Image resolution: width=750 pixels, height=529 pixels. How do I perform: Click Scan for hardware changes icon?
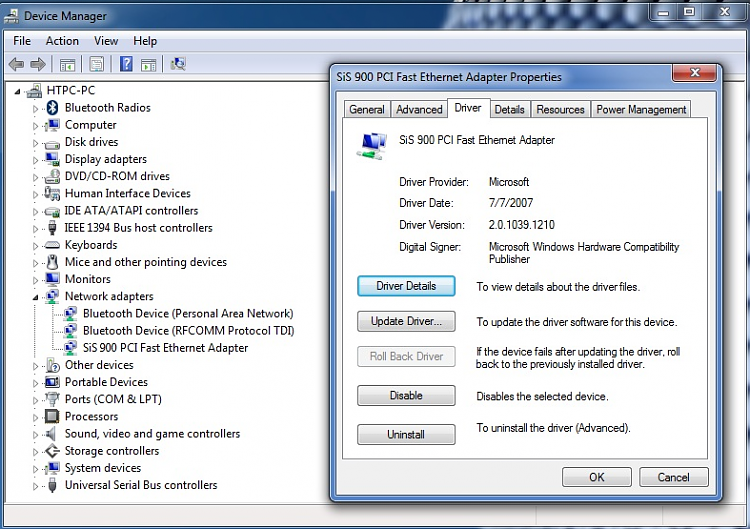coord(178,64)
